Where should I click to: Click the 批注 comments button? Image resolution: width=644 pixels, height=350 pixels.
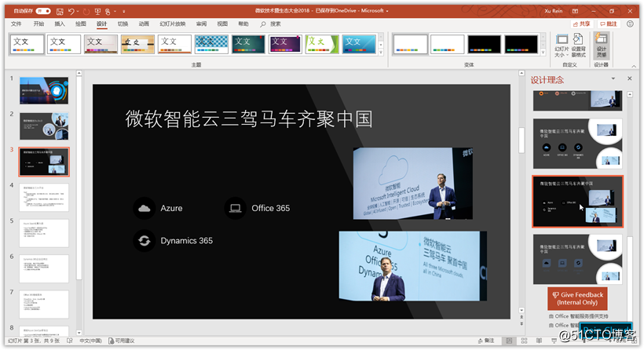point(609,24)
